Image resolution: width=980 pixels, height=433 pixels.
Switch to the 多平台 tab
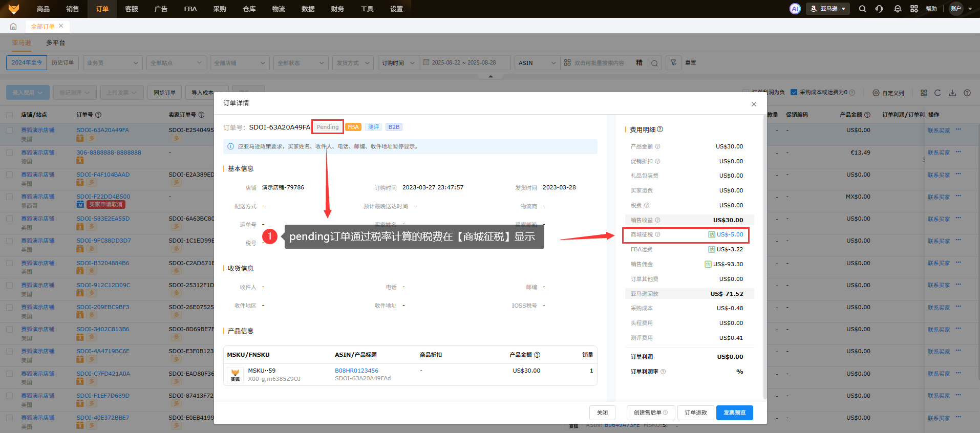coord(56,43)
